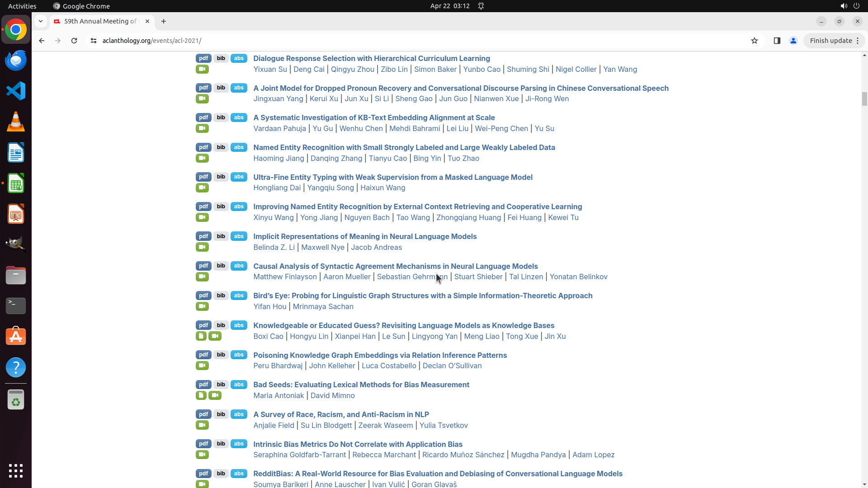
Task: Toggle abstract for Bird's Eye probing paper
Action: [239, 296]
